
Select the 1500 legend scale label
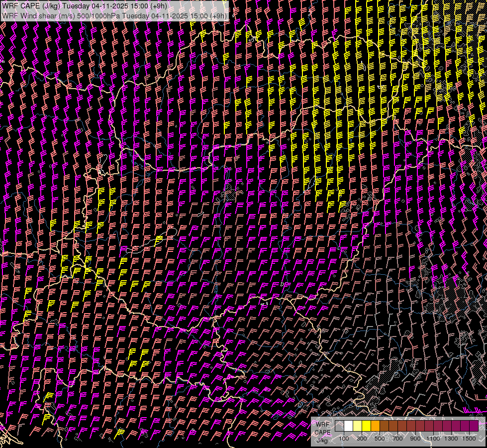[469, 439]
